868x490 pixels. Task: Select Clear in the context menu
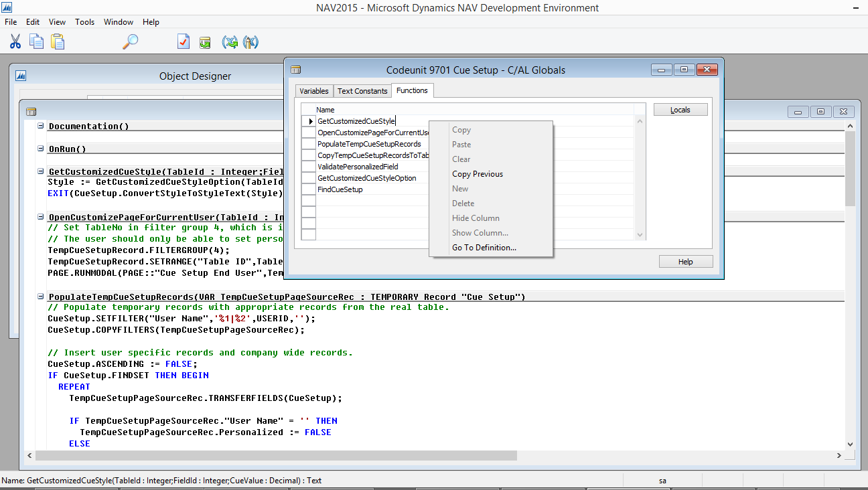(491, 159)
